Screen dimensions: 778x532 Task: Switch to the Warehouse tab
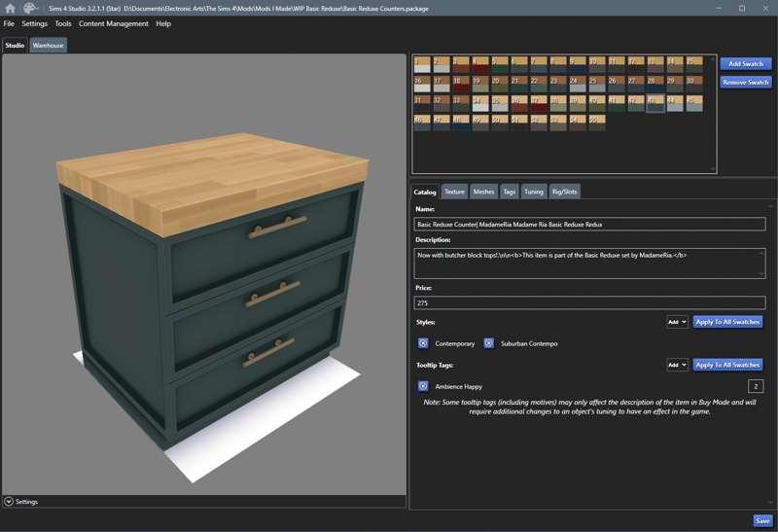pos(48,45)
